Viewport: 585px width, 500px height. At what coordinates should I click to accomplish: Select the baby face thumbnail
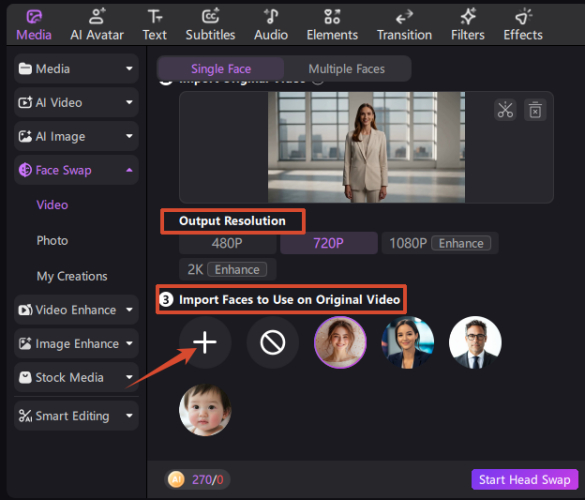205,410
